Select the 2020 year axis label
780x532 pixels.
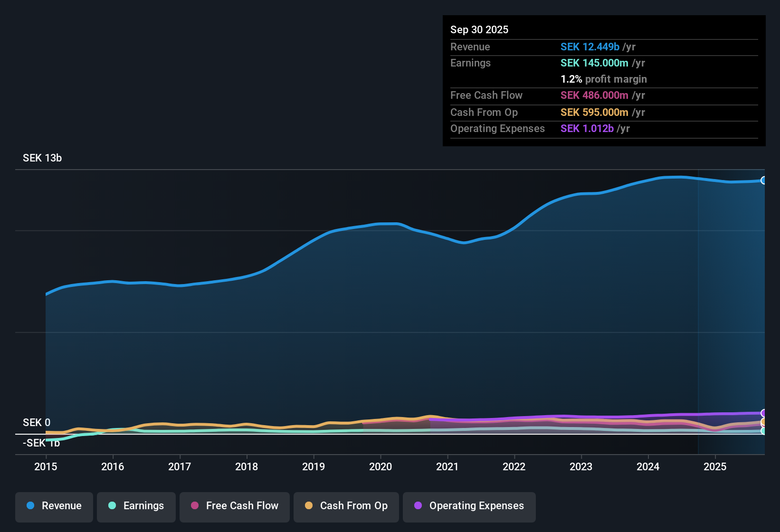tap(380, 467)
